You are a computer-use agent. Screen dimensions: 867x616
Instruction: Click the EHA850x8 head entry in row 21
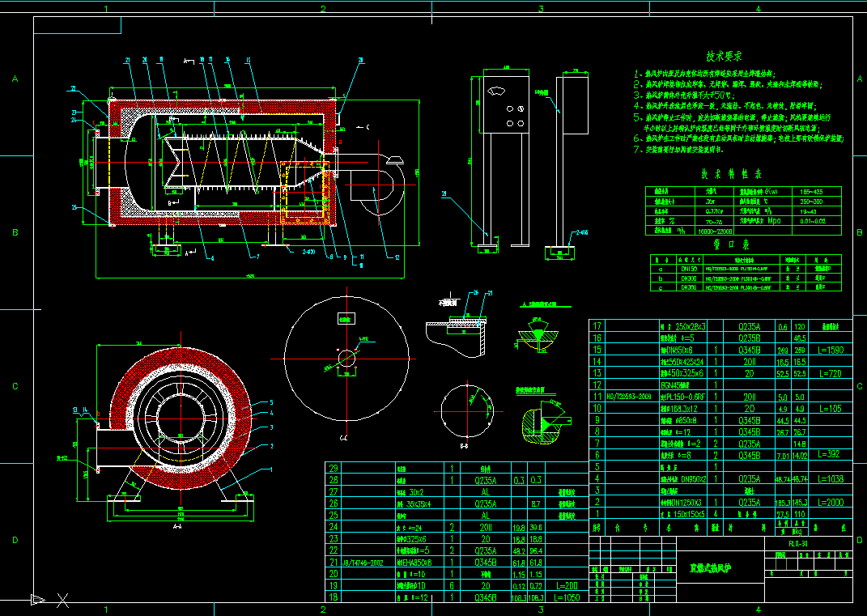[x=414, y=563]
